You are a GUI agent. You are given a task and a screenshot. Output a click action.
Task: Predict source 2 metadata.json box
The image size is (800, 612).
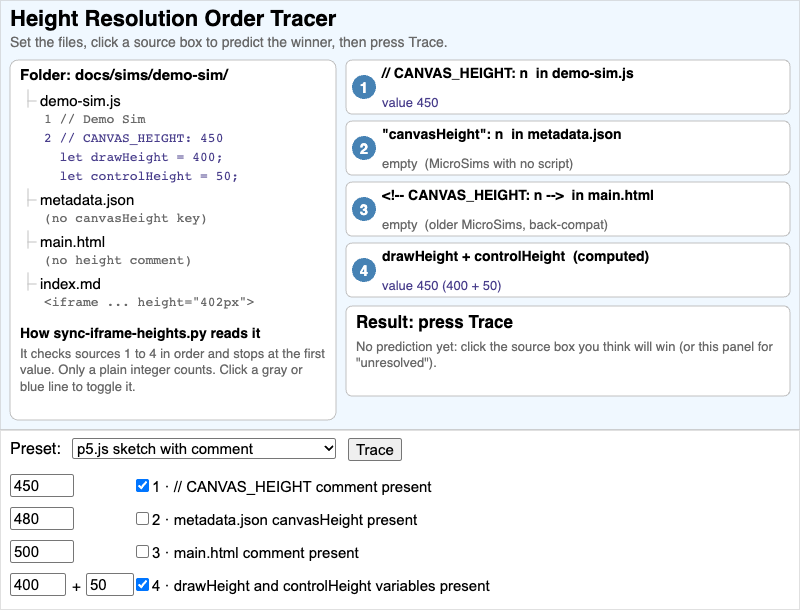click(568, 148)
